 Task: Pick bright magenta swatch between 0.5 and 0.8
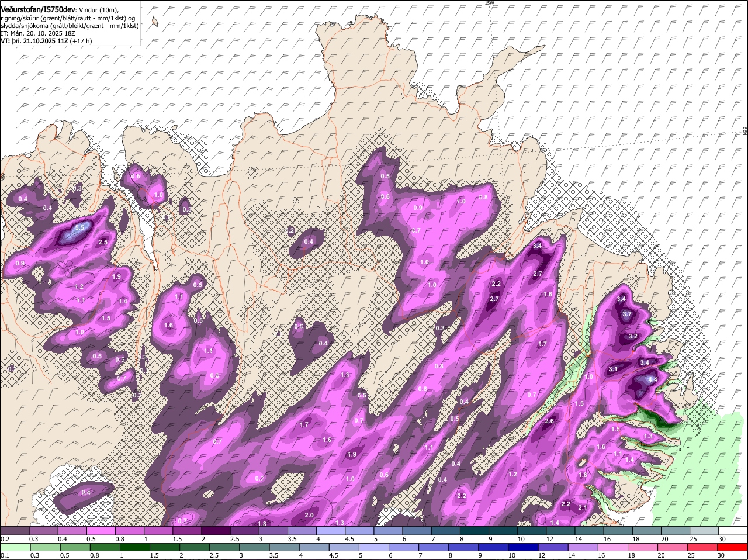click(x=101, y=530)
